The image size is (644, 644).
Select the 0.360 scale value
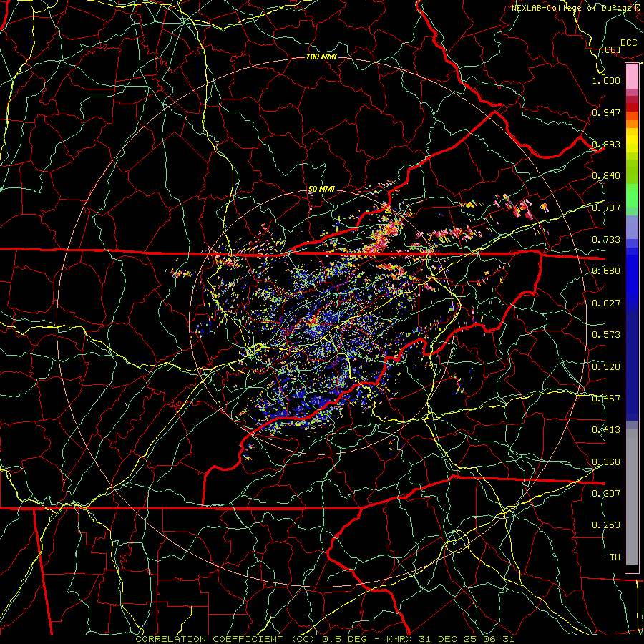pyautogui.click(x=606, y=462)
